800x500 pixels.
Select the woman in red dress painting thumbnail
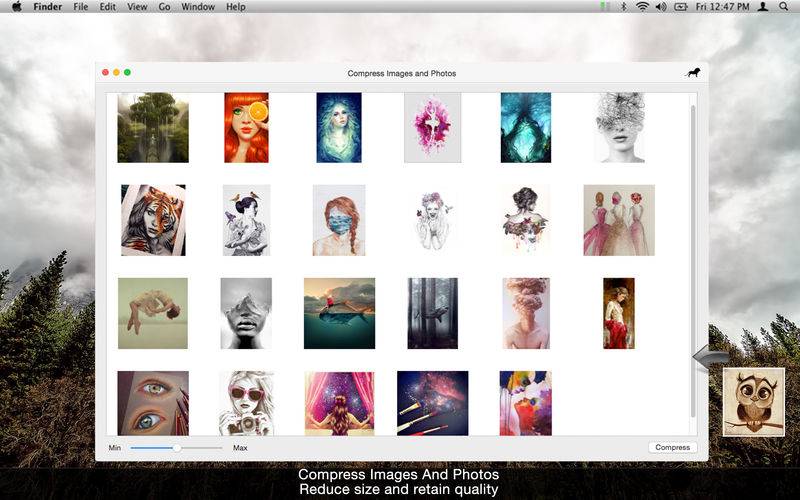(619, 313)
